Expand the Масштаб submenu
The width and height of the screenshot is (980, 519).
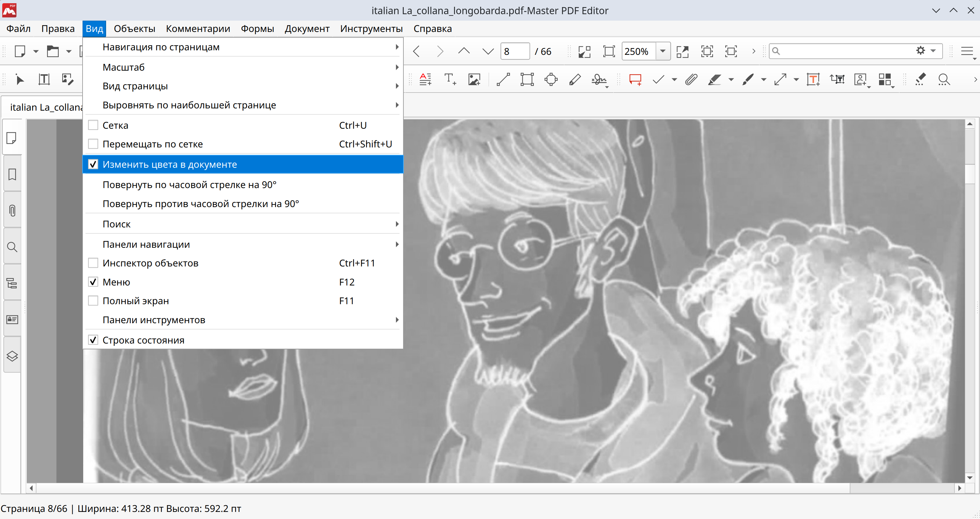(x=243, y=67)
